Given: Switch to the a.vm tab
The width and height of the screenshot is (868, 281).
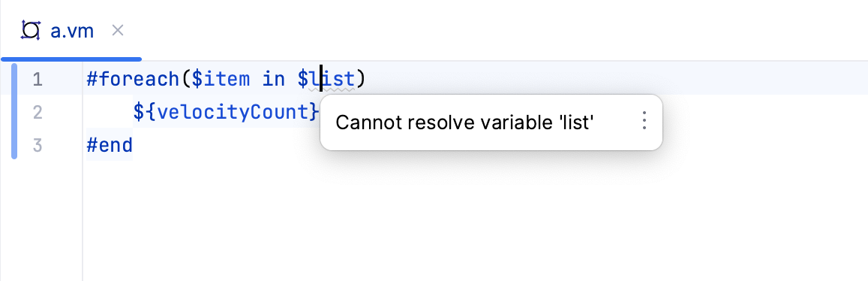Looking at the screenshot, I should 72,31.
